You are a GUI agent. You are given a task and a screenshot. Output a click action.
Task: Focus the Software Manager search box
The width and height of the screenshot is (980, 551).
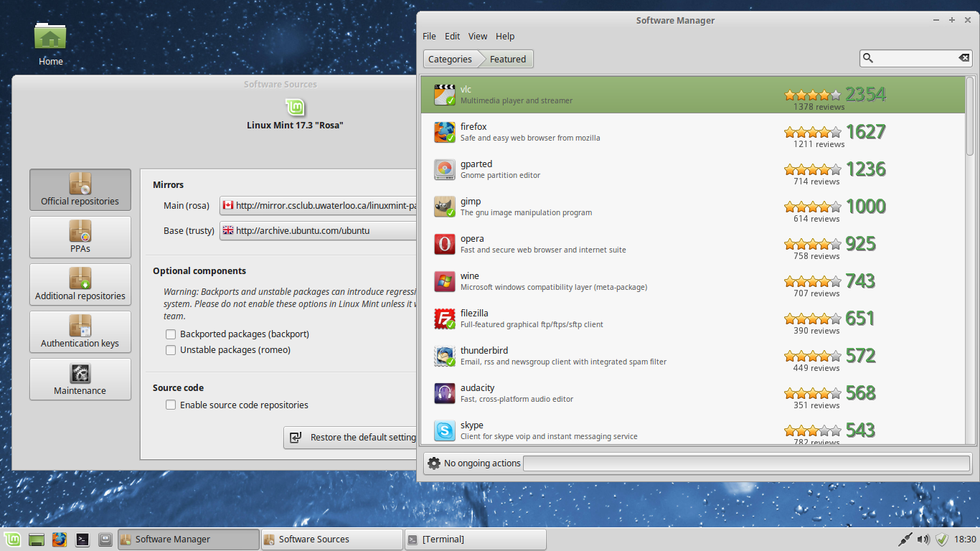click(916, 58)
